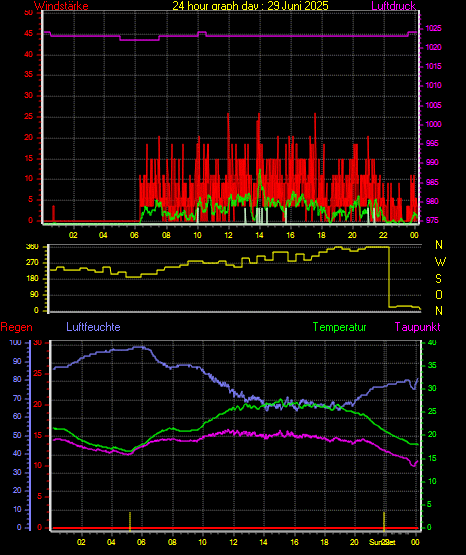Click the magenta Luftdruck legend label
The width and height of the screenshot is (466, 555).
[393, 6]
